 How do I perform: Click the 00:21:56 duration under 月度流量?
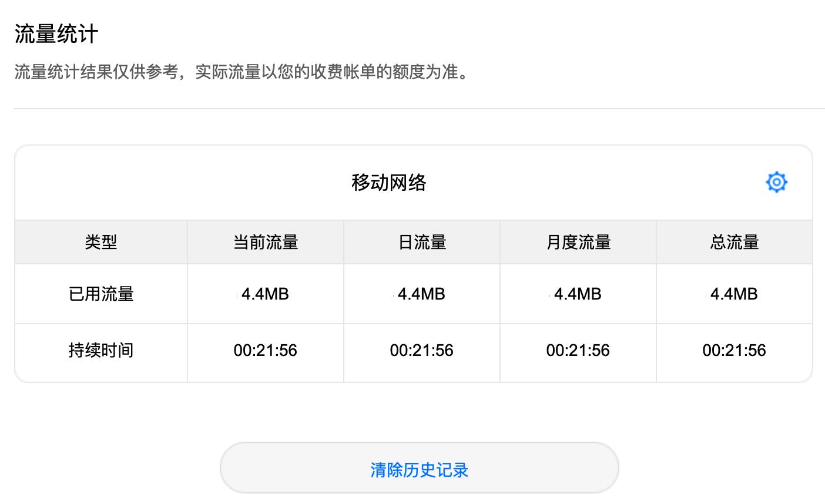pos(578,351)
